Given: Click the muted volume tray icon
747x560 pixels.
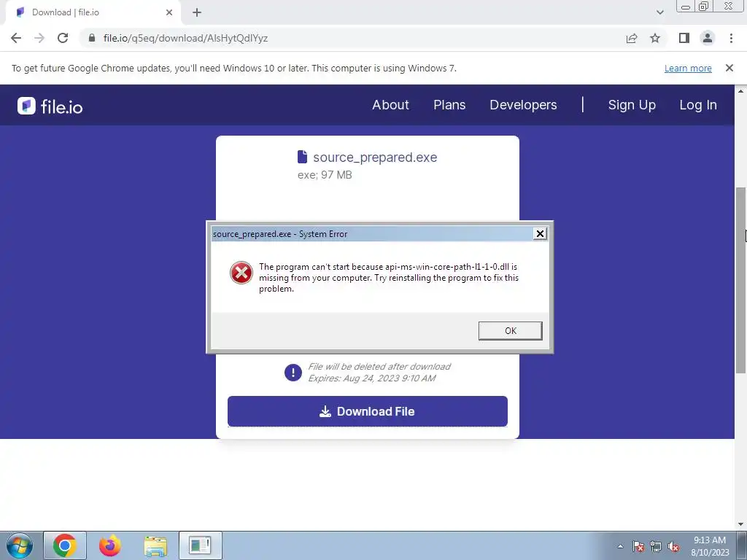Looking at the screenshot, I should tap(673, 546).
